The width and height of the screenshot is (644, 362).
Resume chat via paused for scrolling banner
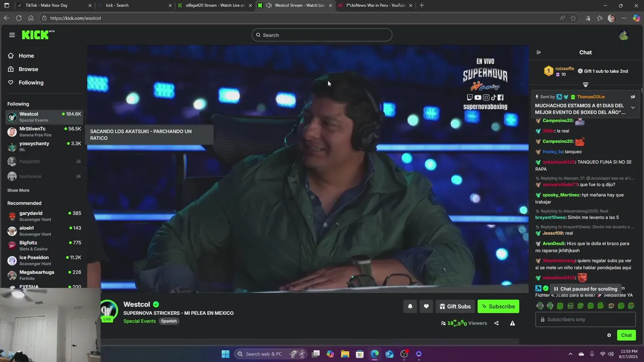pos(586,289)
